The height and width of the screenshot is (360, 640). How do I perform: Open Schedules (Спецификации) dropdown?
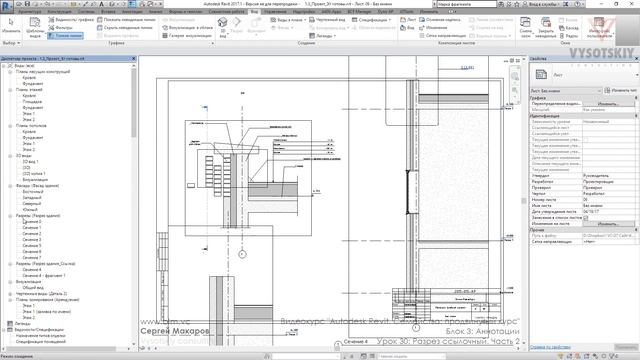coord(371,20)
